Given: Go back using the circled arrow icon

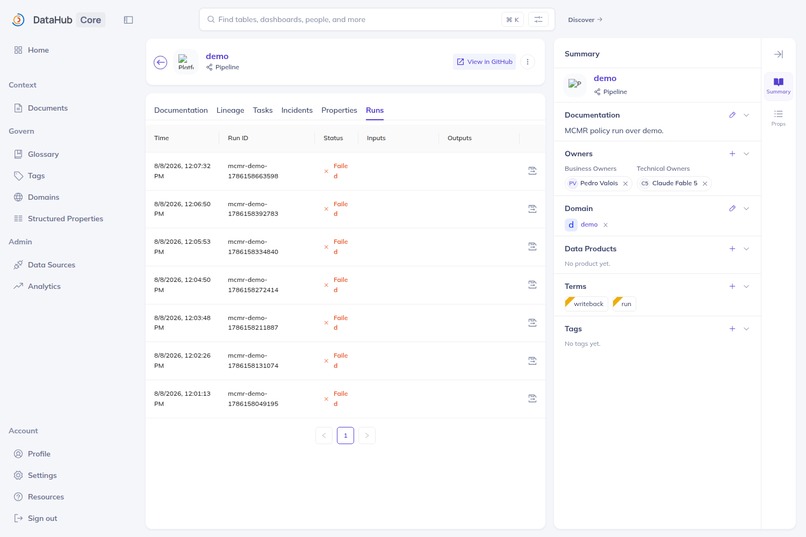Looking at the screenshot, I should (160, 63).
